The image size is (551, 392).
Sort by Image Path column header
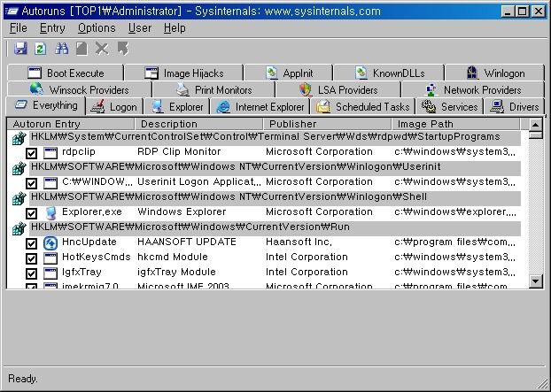coord(455,124)
